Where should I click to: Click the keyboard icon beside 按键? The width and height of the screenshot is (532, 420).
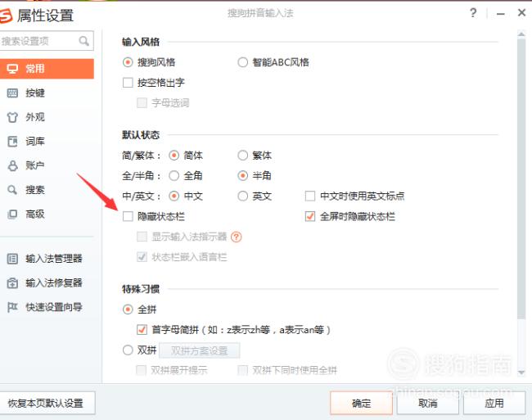(12, 93)
